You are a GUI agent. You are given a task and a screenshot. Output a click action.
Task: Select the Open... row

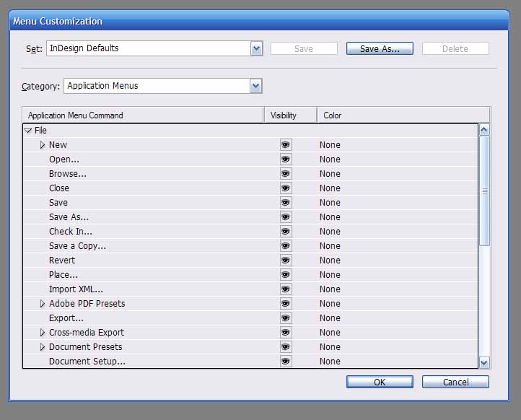point(250,159)
